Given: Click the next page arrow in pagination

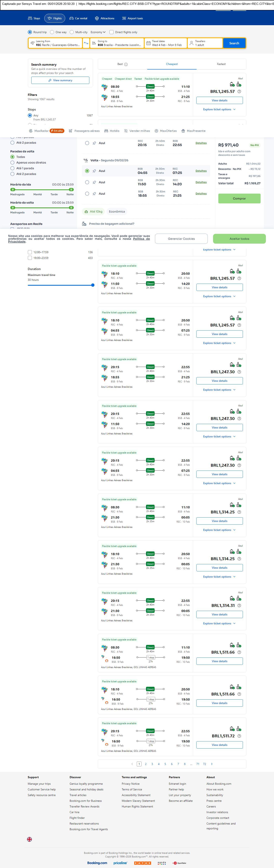Looking at the screenshot, I should 212,764.
